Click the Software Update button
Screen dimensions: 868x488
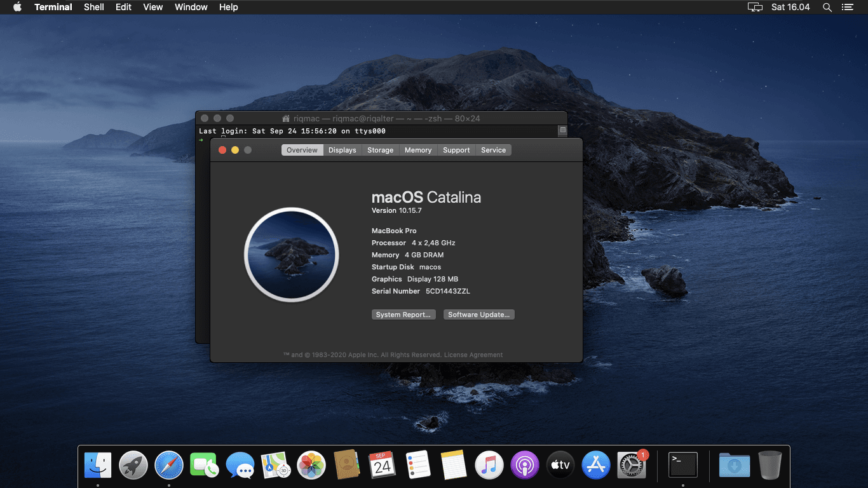[x=479, y=315]
